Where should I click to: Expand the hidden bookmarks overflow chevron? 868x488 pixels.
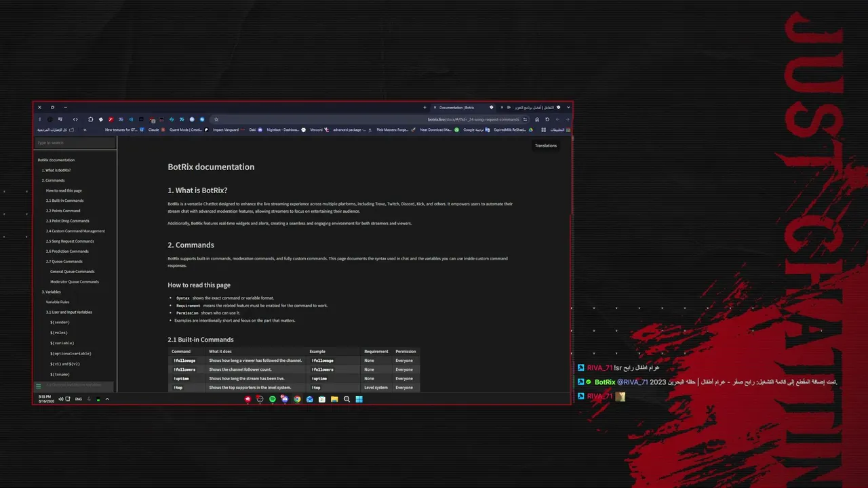click(x=85, y=129)
